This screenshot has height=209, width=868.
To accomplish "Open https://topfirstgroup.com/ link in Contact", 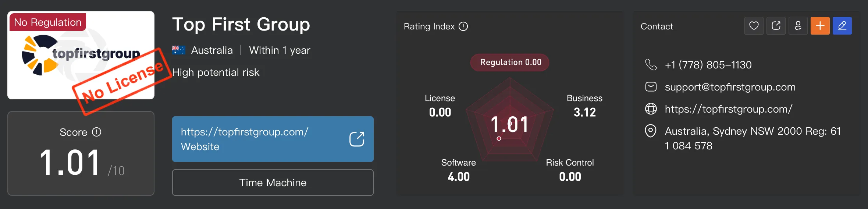I will (x=729, y=109).
